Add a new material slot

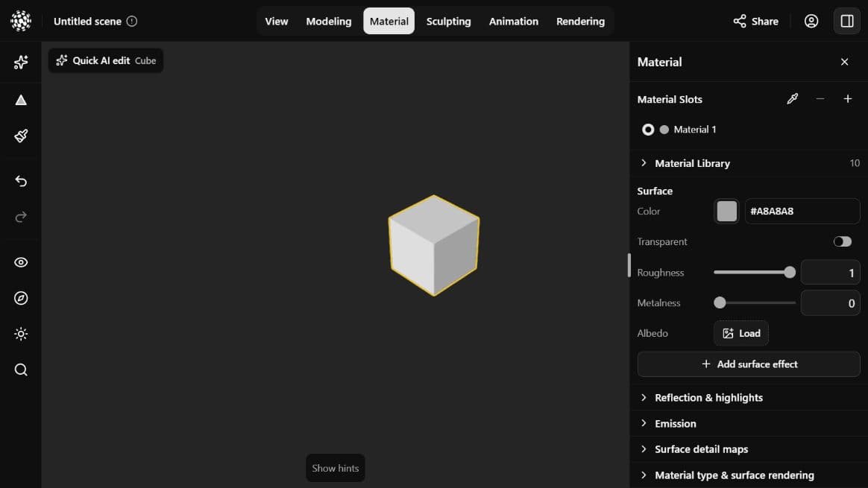click(x=848, y=99)
